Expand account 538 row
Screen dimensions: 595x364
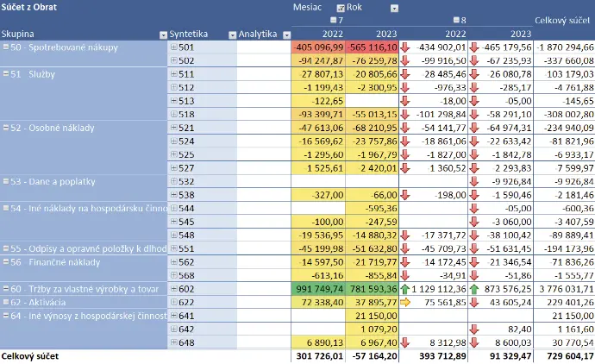(x=174, y=195)
